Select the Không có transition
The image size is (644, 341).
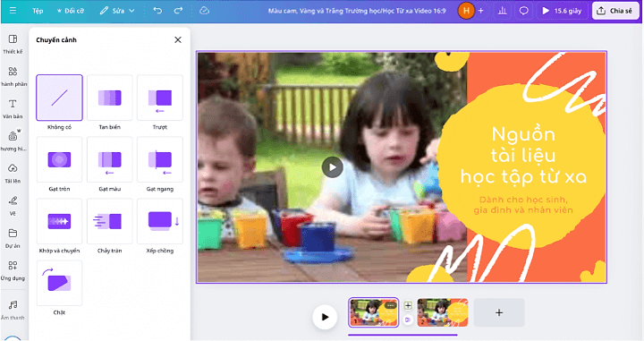point(59,98)
